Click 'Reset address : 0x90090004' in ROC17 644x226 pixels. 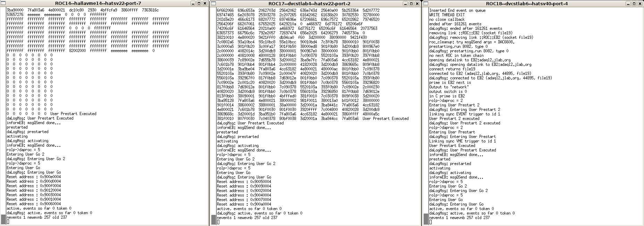244,186
